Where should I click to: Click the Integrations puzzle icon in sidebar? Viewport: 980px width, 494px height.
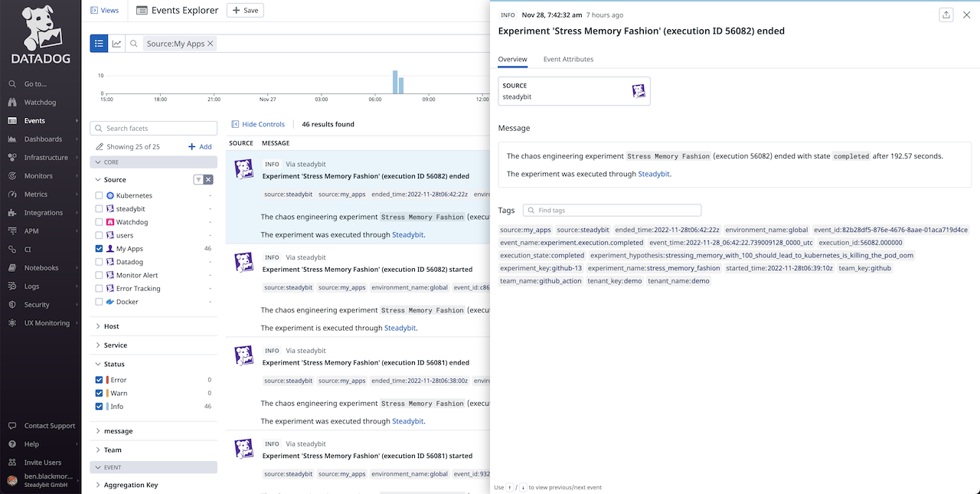(12, 213)
